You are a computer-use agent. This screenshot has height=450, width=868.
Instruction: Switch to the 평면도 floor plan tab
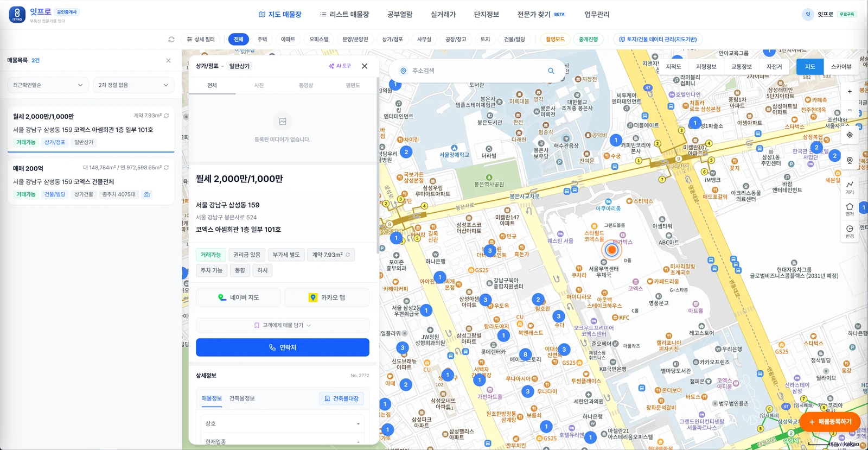point(353,85)
